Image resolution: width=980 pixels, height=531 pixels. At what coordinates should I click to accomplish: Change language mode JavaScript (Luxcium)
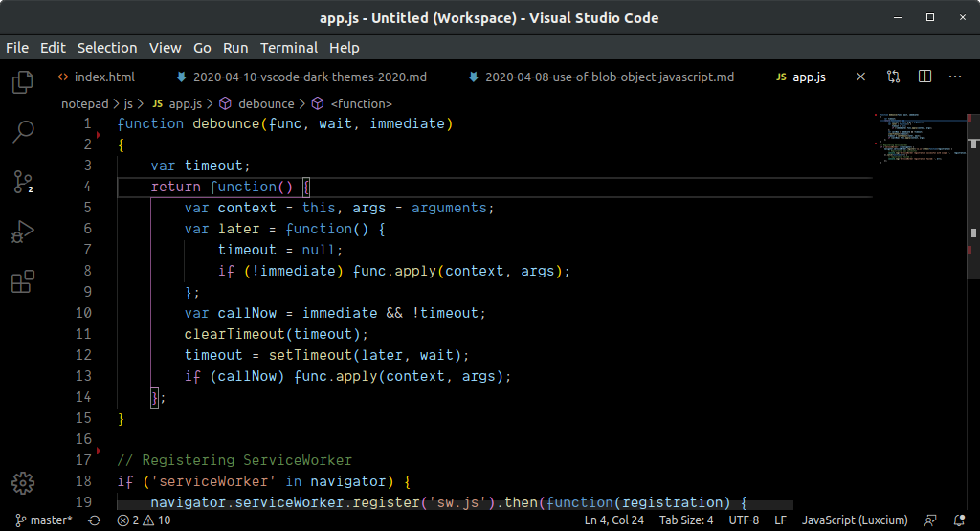point(855,520)
